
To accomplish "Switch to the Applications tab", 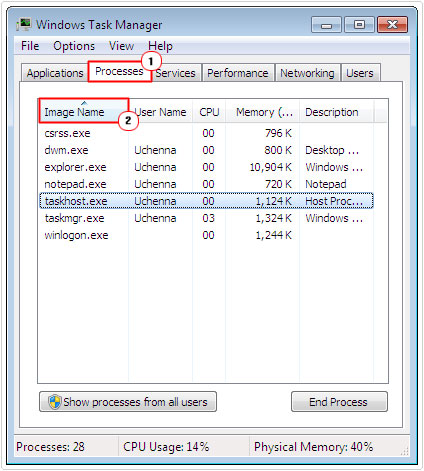I will click(55, 73).
